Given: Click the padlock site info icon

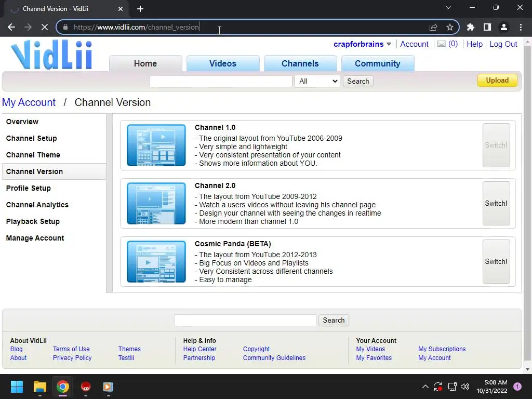Looking at the screenshot, I should [x=65, y=27].
